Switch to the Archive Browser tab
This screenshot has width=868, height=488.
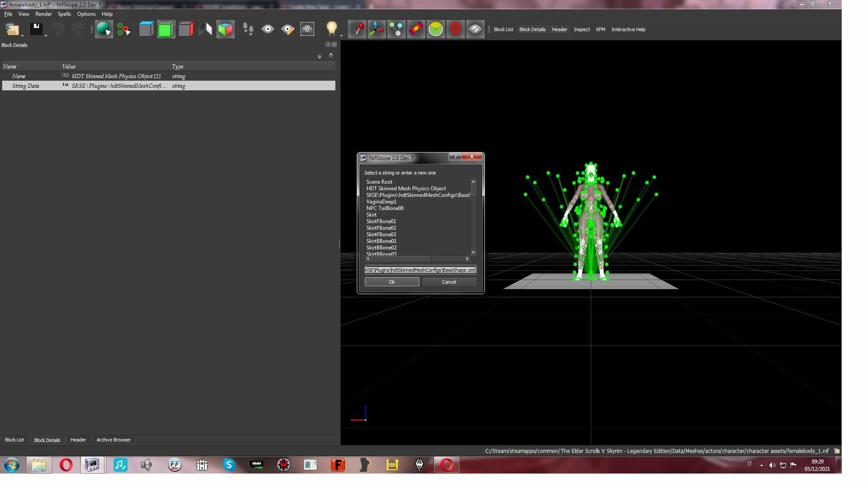[113, 440]
